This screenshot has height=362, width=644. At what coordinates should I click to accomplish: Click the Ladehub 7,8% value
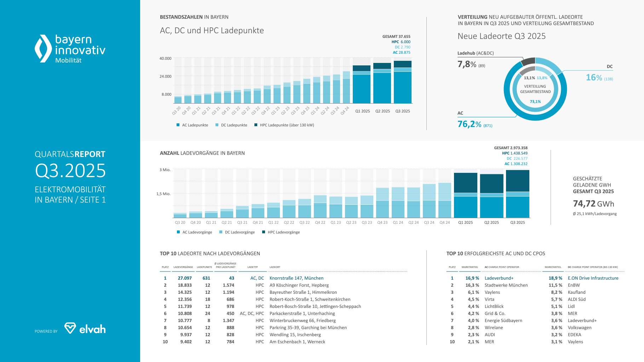[x=467, y=64]
